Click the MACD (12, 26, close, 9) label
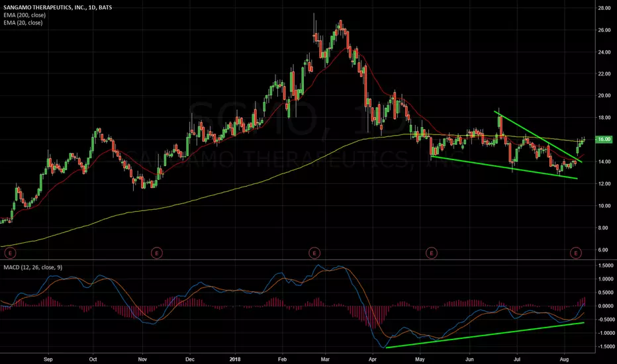 33,267
